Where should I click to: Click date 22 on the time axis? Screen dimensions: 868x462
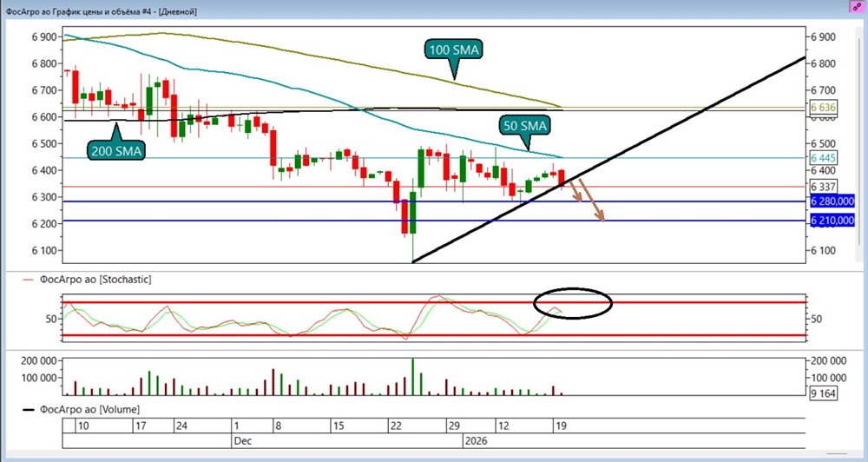397,426
